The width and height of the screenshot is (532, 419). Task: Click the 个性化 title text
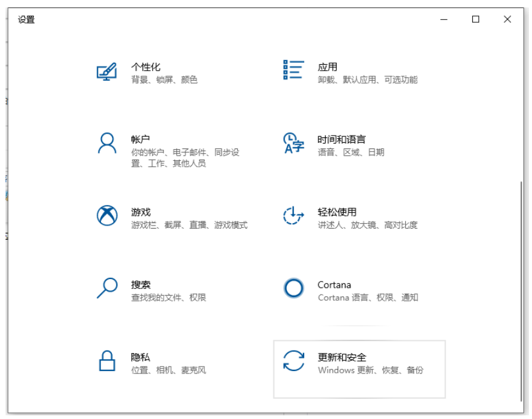(x=145, y=67)
